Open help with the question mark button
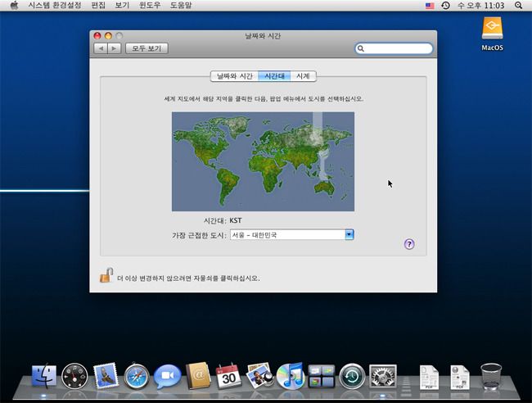Screen dimensions: 532x403 click(x=409, y=244)
